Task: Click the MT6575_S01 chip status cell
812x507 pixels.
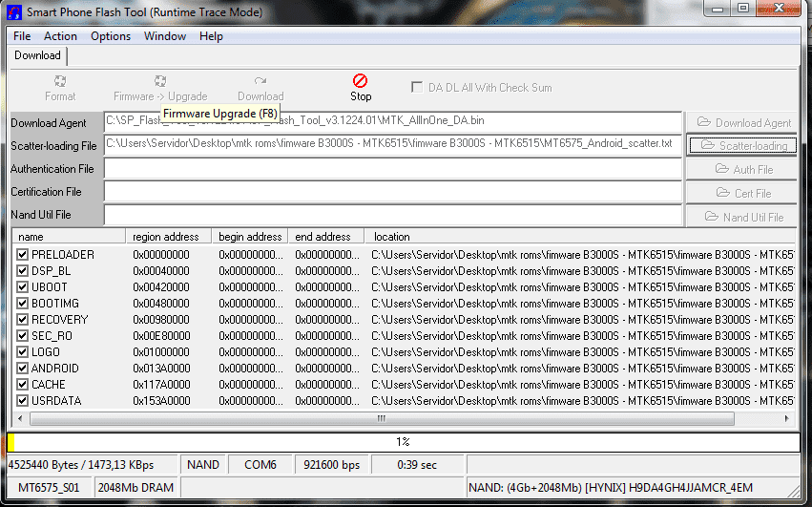Action: click(x=50, y=488)
